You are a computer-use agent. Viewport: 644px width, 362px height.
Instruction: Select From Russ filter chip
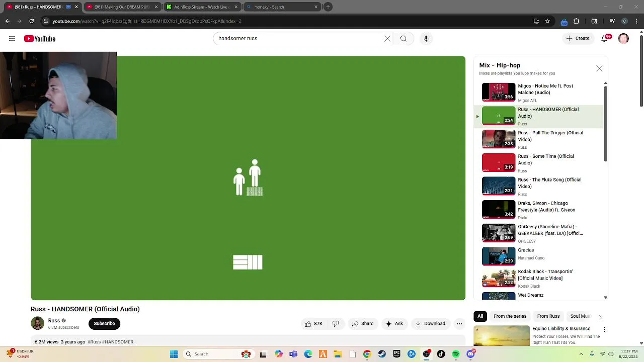548,316
